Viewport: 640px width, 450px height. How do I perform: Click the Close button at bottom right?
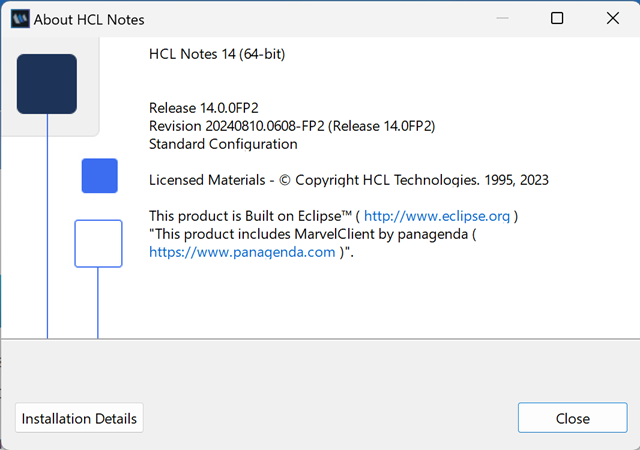[573, 418]
